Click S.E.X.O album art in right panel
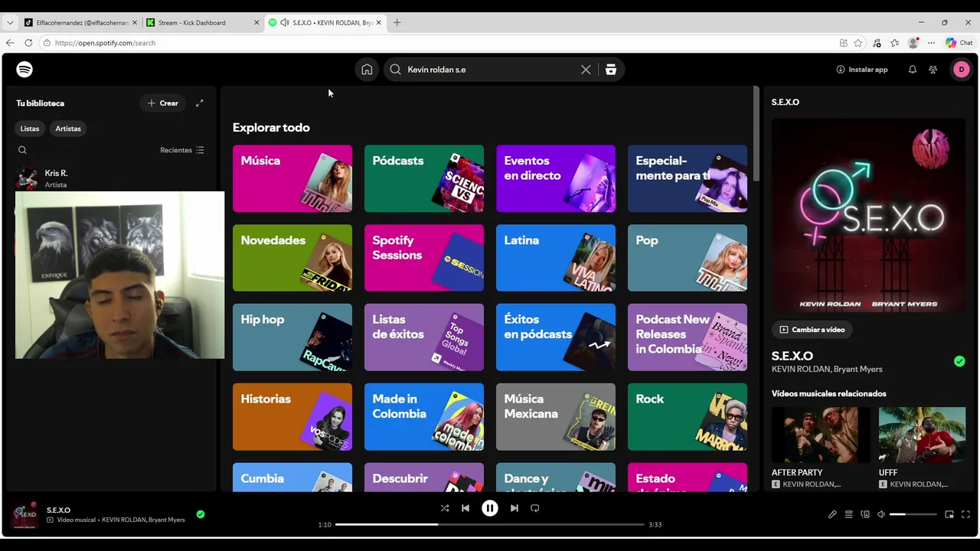This screenshot has height=551, width=980. pos(868,216)
